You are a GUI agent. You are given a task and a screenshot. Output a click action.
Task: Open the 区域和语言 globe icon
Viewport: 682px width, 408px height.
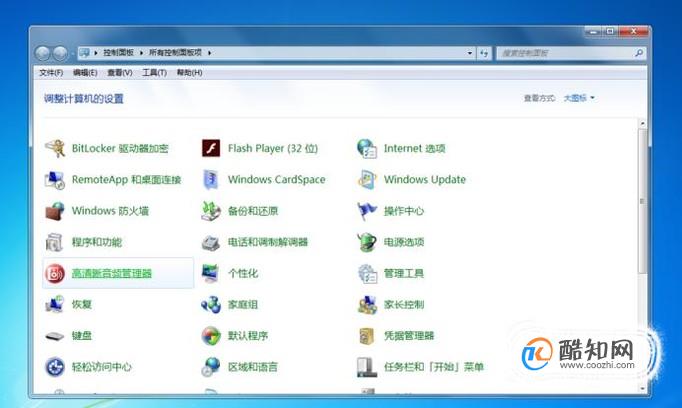point(211,367)
